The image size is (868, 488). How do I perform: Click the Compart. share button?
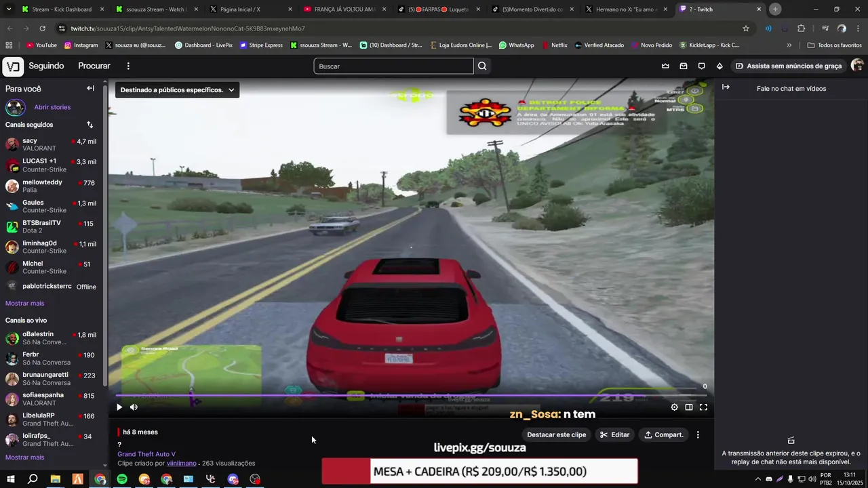pos(663,435)
